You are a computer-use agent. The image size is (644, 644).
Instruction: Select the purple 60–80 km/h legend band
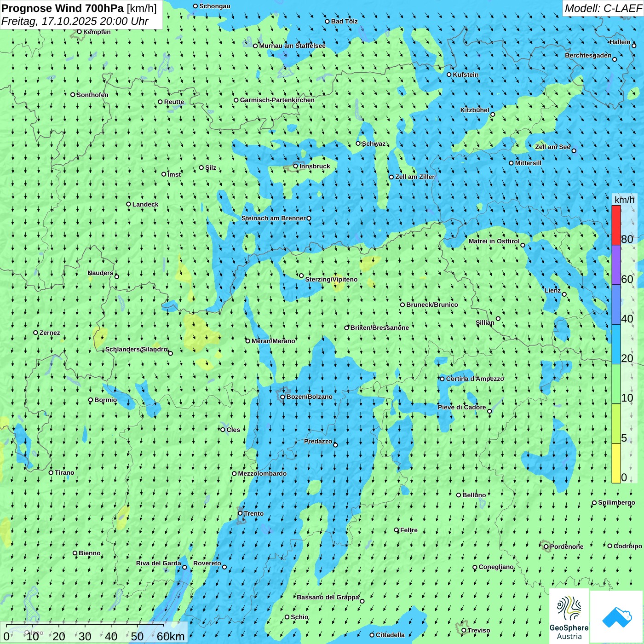(616, 265)
